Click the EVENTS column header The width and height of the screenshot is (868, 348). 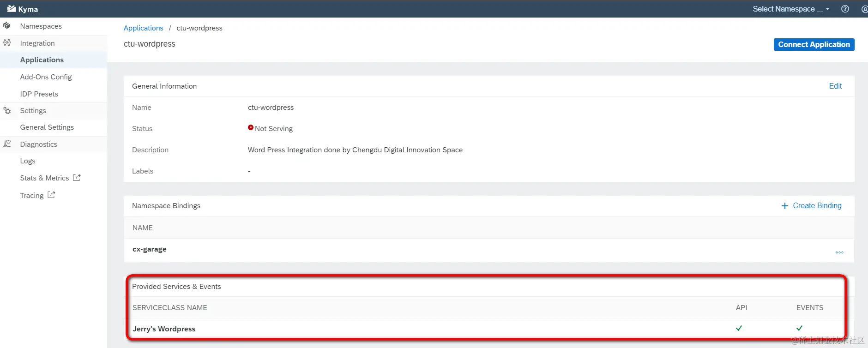coord(810,308)
